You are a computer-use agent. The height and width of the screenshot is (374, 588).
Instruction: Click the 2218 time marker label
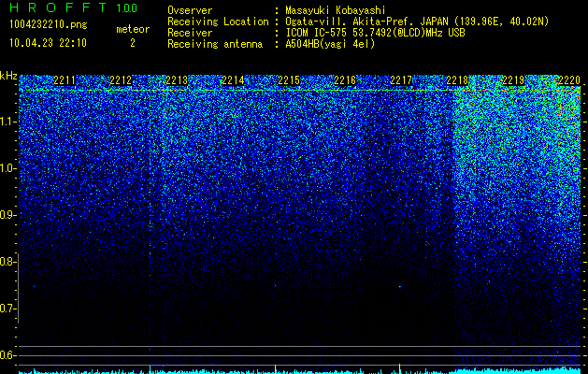click(x=457, y=80)
